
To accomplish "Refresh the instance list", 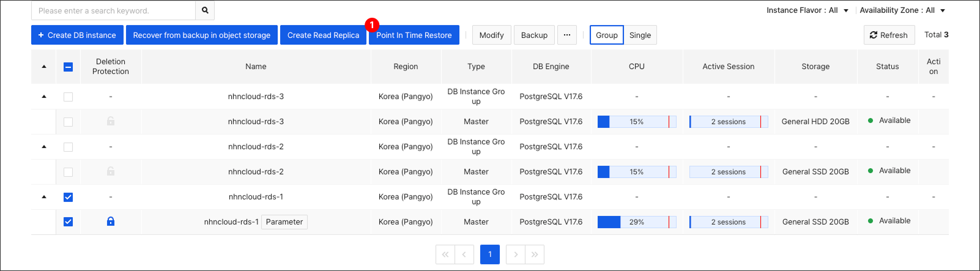I will pyautogui.click(x=889, y=35).
